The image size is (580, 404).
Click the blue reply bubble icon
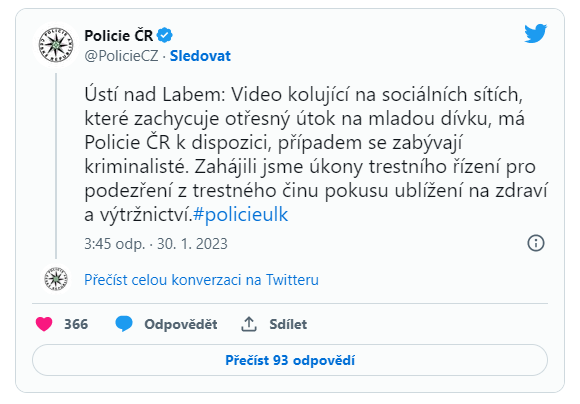click(x=124, y=324)
